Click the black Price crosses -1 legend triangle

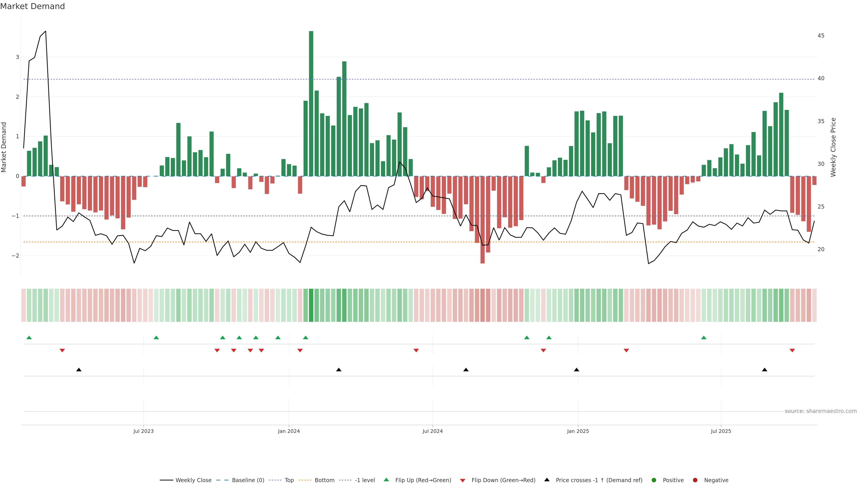(x=547, y=480)
